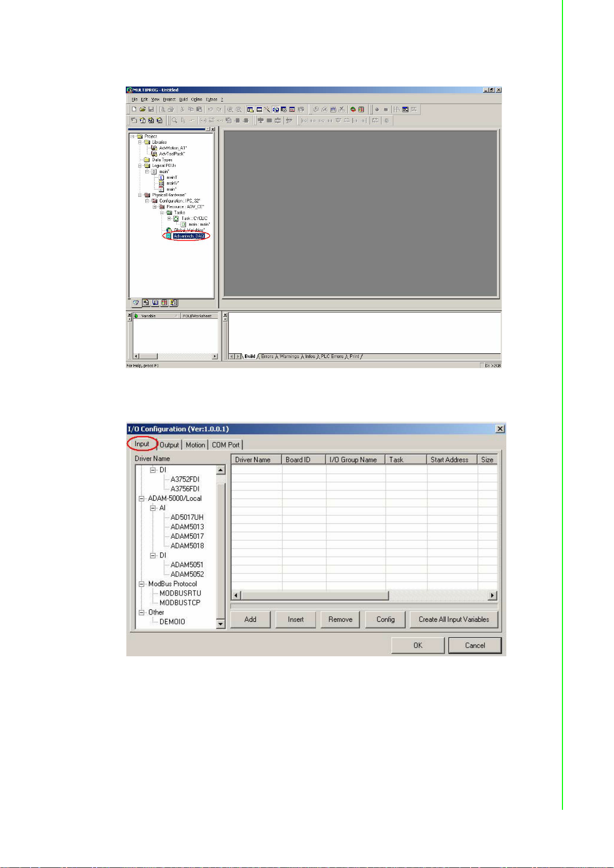This screenshot has height=868, width=614.
Task: Select the DEMOIO driver entry
Action: [x=172, y=622]
